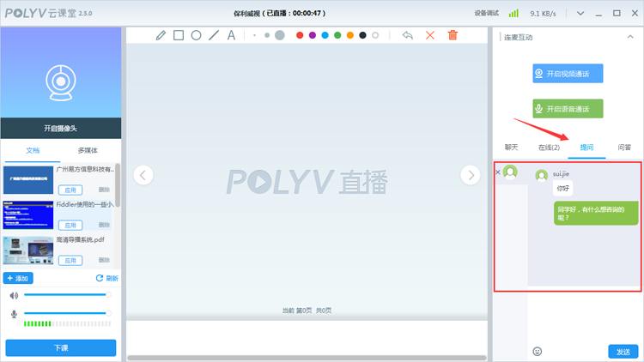Open the title bar dropdown menu
The width and height of the screenshot is (644, 362).
click(581, 14)
